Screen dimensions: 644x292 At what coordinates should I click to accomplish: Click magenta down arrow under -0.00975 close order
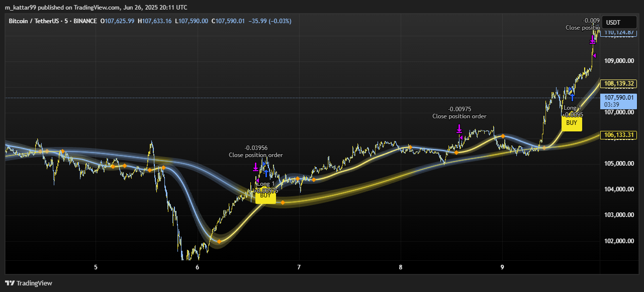(459, 129)
